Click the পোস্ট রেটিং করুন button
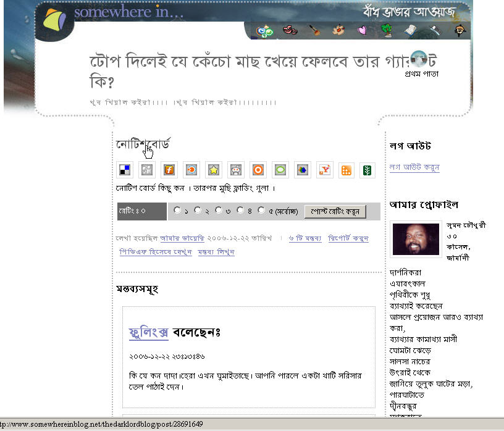The width and height of the screenshot is (504, 431). point(335,211)
